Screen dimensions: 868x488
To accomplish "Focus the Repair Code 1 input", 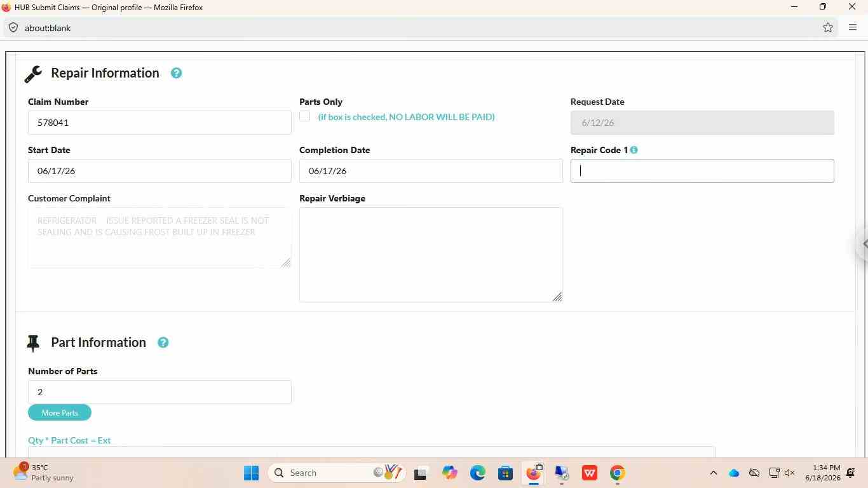I will [702, 171].
